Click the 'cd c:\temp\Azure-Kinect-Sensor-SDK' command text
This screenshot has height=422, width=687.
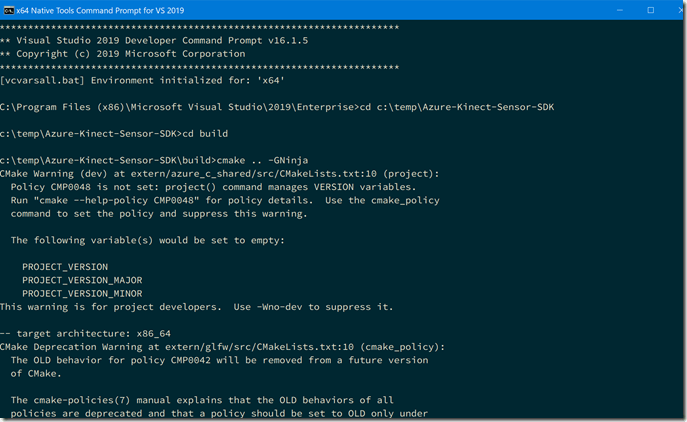[465, 105]
